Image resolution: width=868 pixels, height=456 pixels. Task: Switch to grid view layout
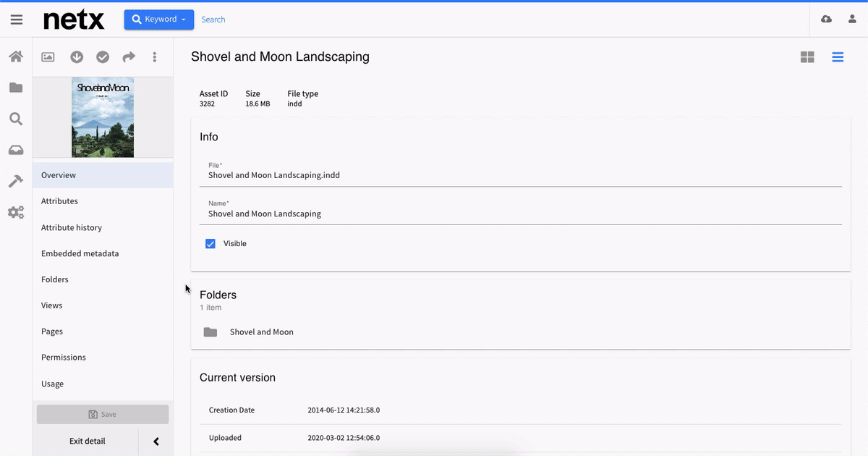pyautogui.click(x=807, y=57)
